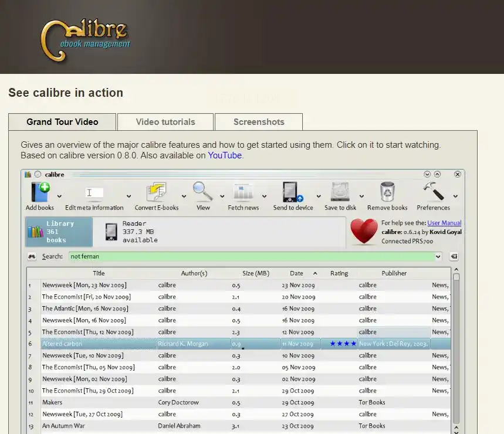504x434 pixels.
Task: Select row 'Newsweek [Mon, 23 Nov 2009]'
Action: 238,285
